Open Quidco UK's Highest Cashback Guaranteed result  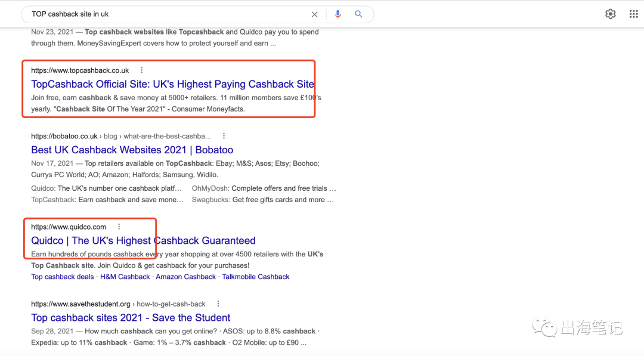(x=143, y=241)
